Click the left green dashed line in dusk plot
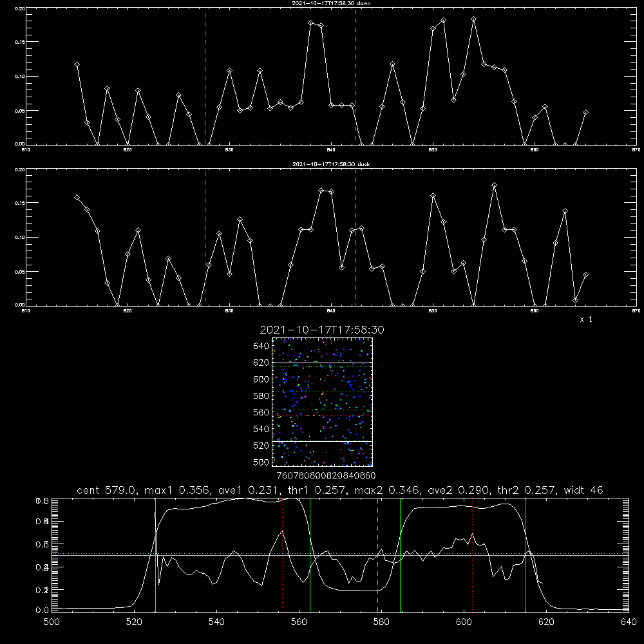 [205, 238]
